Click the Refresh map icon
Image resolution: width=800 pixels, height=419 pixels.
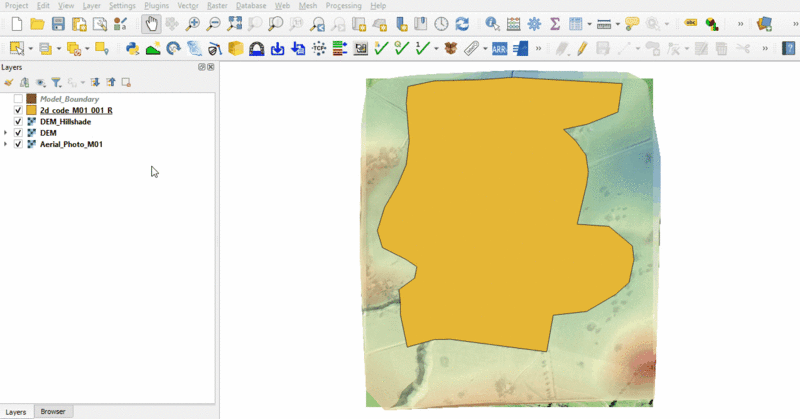click(x=462, y=23)
